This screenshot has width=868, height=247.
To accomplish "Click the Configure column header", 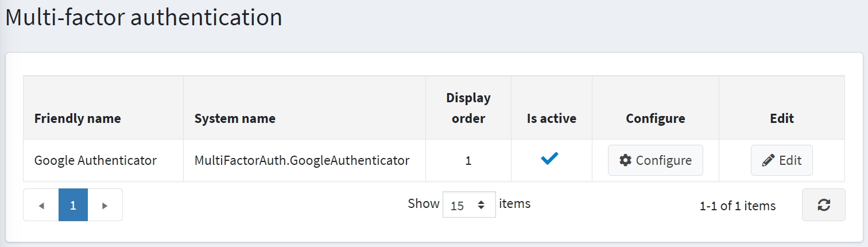I will [655, 119].
